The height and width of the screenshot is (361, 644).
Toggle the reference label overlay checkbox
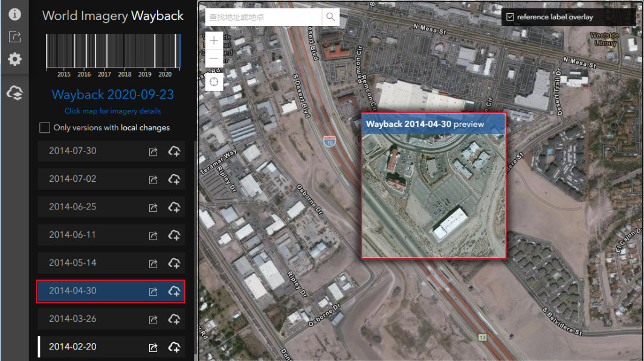tap(510, 17)
